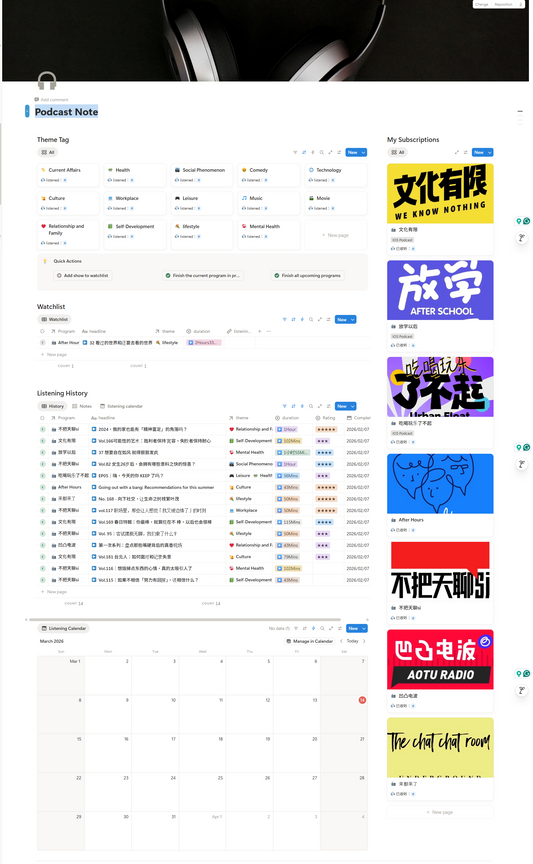Open sort in Watchlist toolbar
This screenshot has height=864, width=533.
click(293, 320)
